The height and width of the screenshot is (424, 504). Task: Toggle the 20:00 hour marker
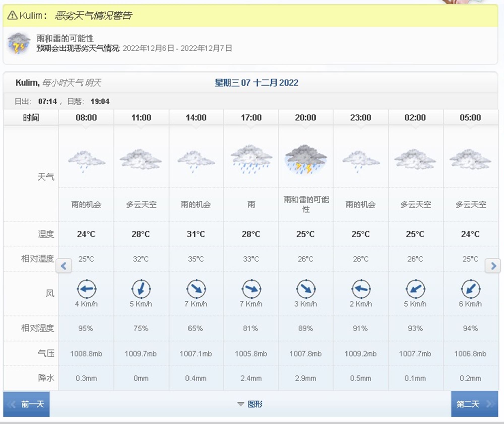click(305, 117)
